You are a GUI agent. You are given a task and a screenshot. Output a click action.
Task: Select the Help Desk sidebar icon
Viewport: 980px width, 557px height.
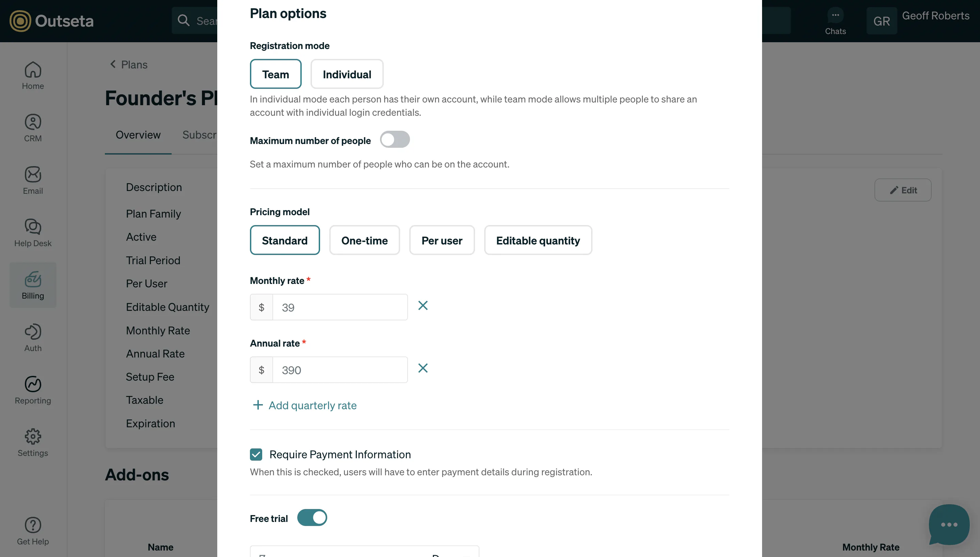tap(32, 232)
